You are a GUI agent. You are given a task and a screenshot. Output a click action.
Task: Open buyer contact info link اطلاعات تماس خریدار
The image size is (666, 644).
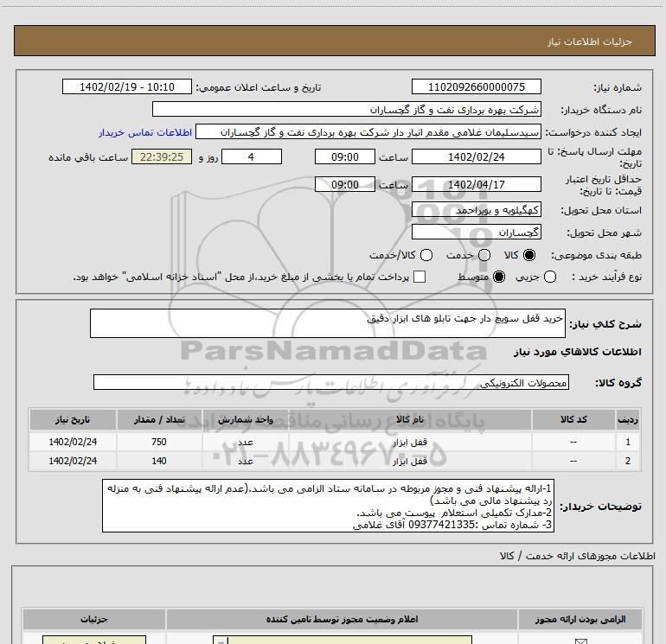pyautogui.click(x=145, y=132)
